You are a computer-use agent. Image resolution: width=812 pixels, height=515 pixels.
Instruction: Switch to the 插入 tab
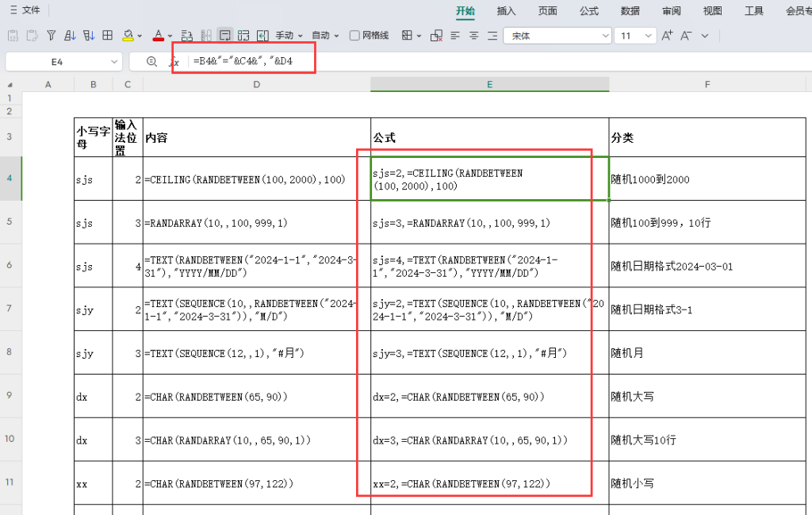pos(506,11)
